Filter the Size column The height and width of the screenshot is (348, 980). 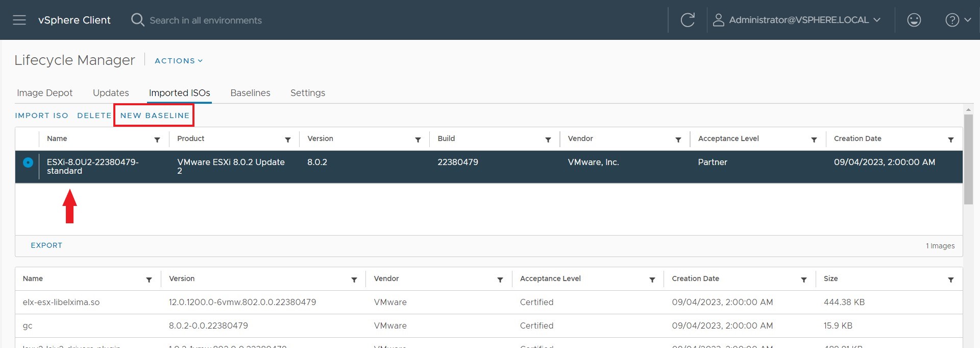(x=951, y=280)
